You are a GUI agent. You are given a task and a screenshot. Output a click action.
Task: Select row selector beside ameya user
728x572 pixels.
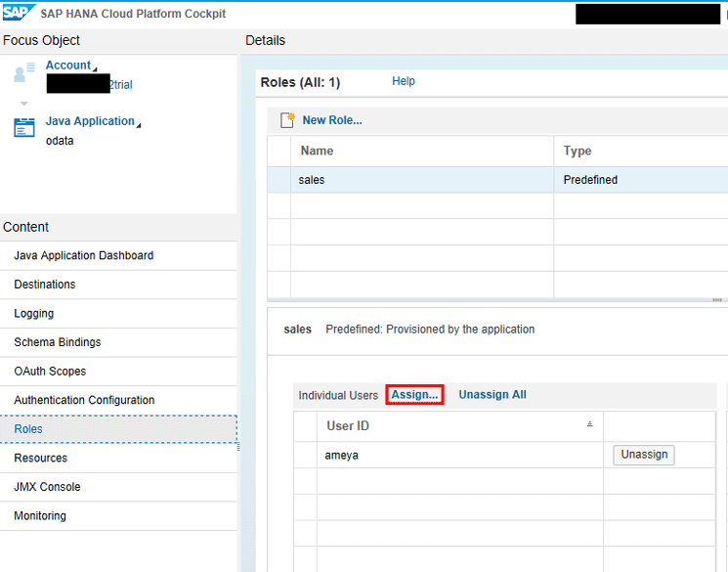(306, 455)
